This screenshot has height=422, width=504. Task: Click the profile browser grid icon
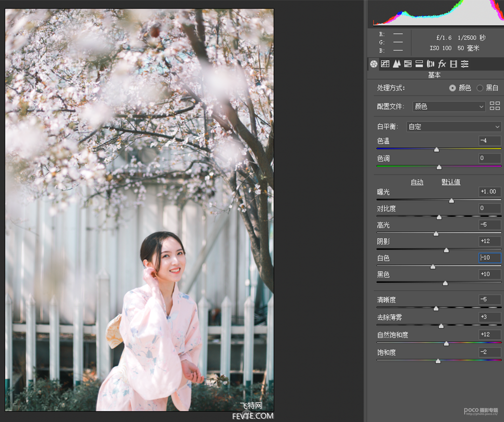pos(495,106)
